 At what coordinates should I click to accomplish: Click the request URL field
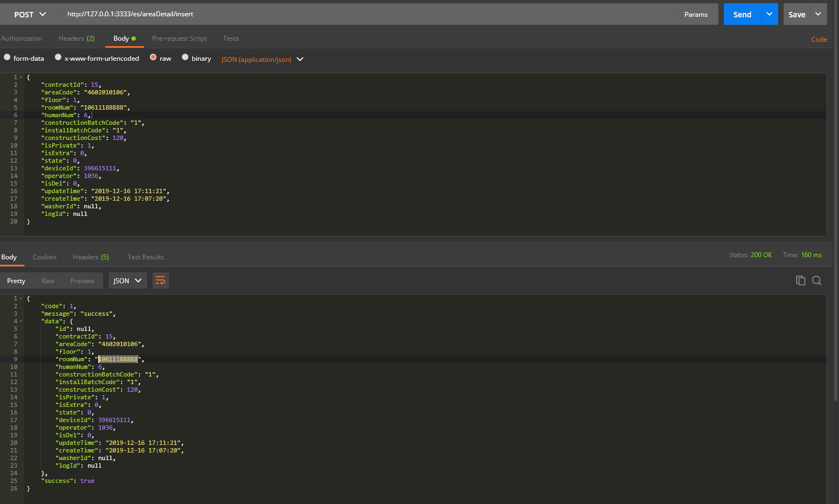[368, 14]
